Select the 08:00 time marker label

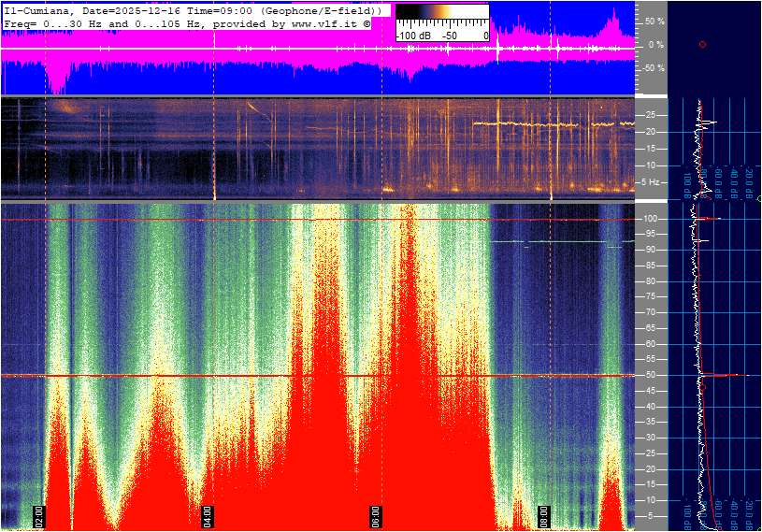point(543,515)
